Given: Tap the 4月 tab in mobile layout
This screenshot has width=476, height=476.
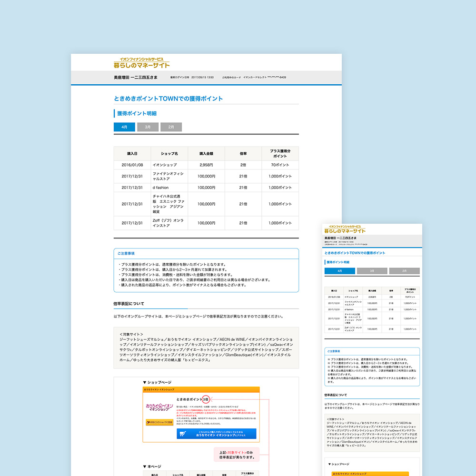Looking at the screenshot, I should point(339,271).
